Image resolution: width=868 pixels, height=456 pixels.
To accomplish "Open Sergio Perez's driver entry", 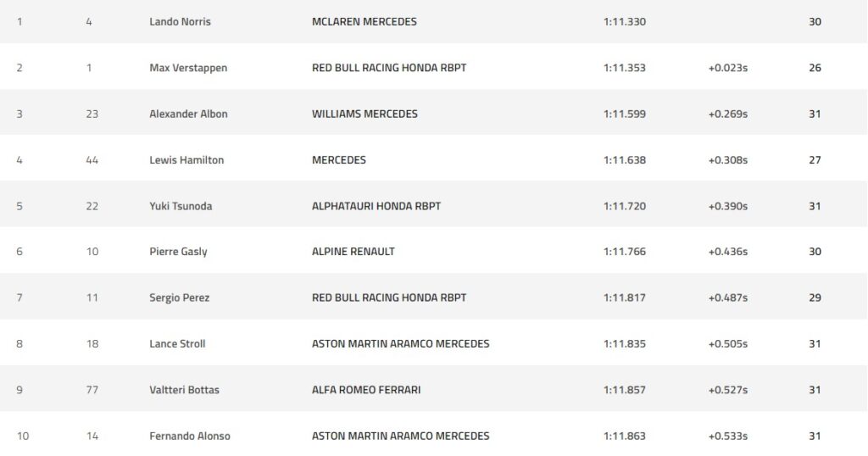I will point(181,298).
